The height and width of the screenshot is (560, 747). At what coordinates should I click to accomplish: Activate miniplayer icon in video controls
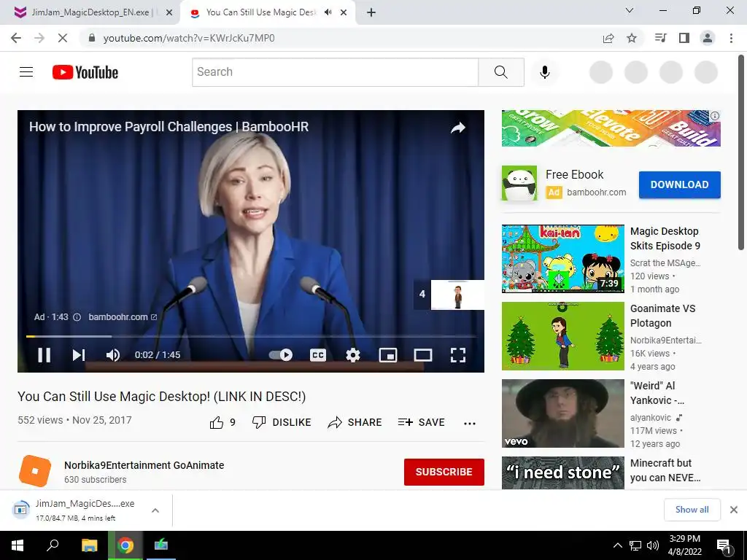click(x=388, y=355)
